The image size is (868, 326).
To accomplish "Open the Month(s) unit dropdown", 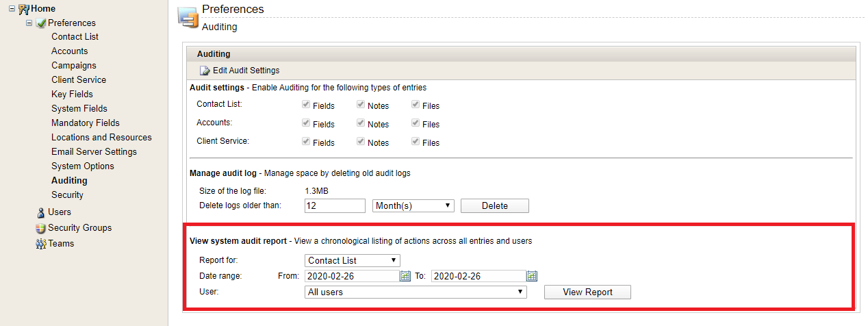I will coord(413,205).
